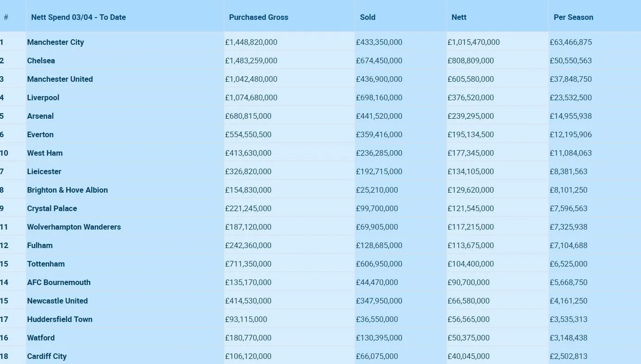
Task: Select the Chelsea team name
Action: pyautogui.click(x=41, y=61)
